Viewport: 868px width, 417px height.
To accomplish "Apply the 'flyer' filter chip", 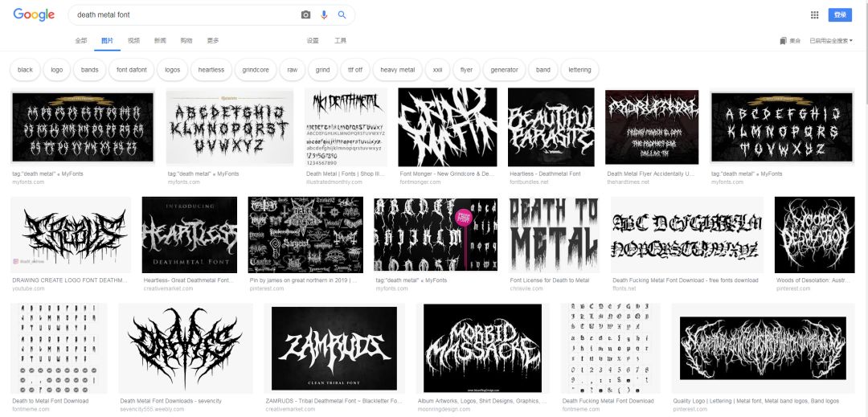I will [466, 70].
